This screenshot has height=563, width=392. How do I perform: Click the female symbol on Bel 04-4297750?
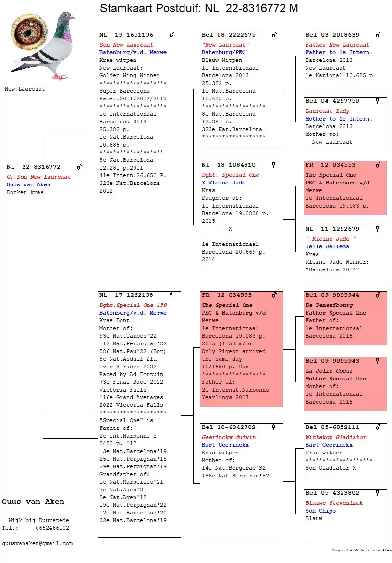coord(377,101)
